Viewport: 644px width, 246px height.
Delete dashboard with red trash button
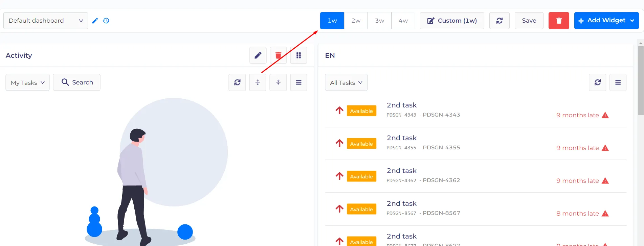559,21
